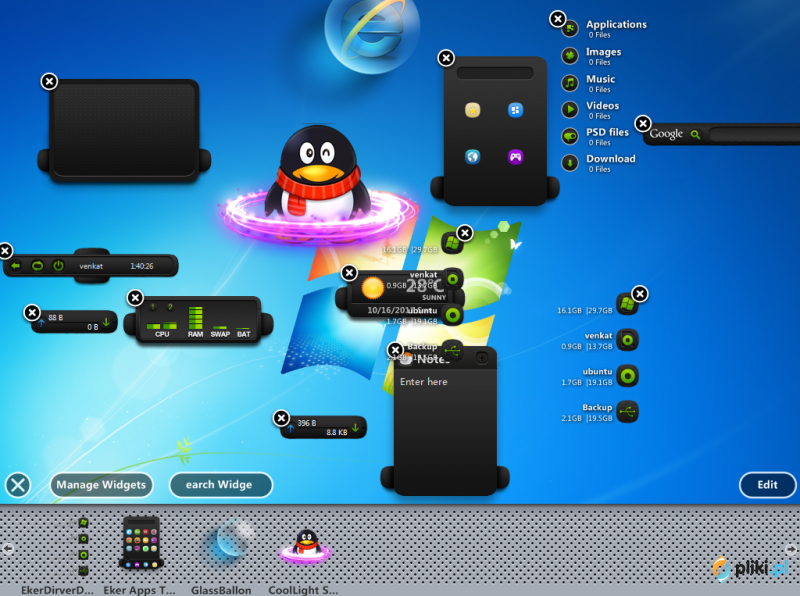Open the purple gamepad app icon

click(515, 157)
